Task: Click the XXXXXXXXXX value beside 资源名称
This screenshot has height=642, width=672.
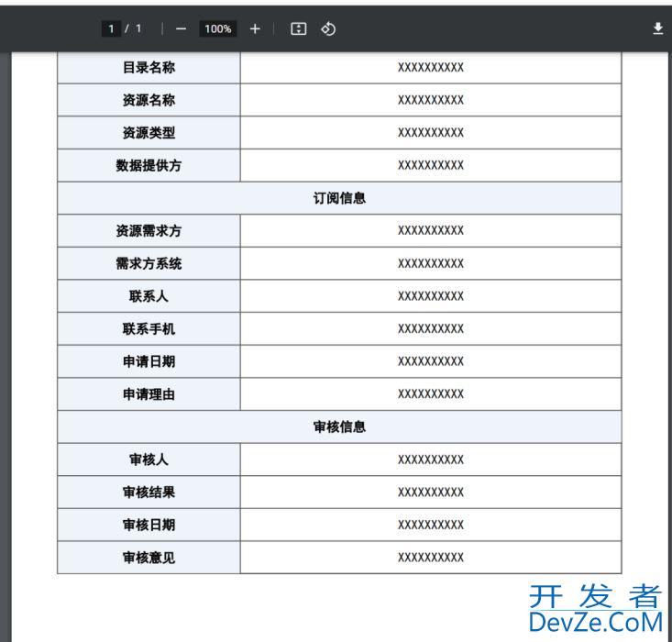Action: click(431, 100)
